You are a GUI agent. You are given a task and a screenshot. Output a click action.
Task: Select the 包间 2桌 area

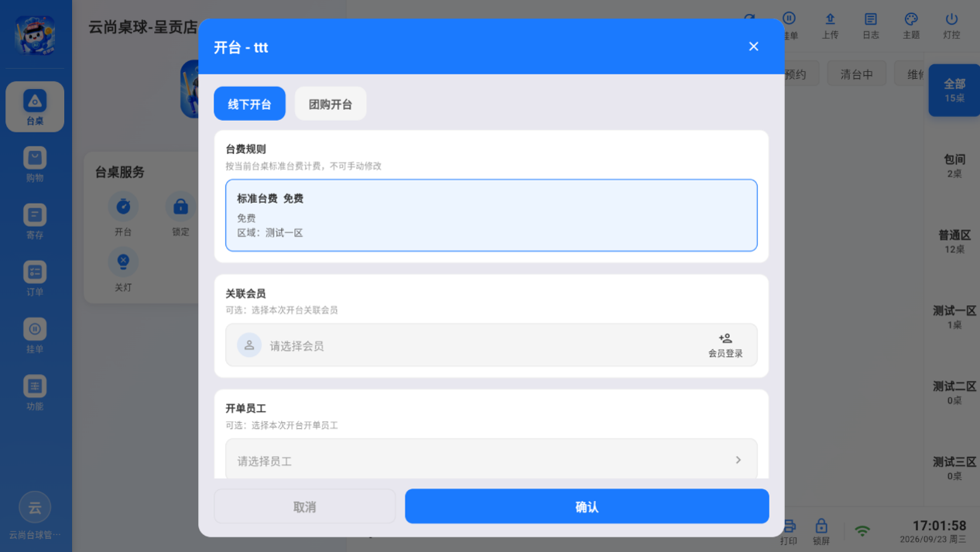tap(954, 166)
